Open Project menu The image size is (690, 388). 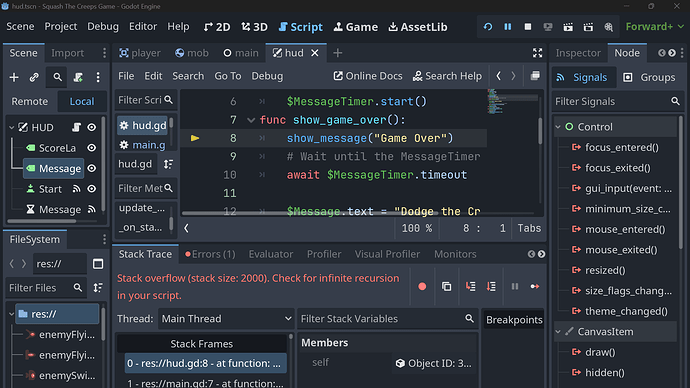(61, 27)
